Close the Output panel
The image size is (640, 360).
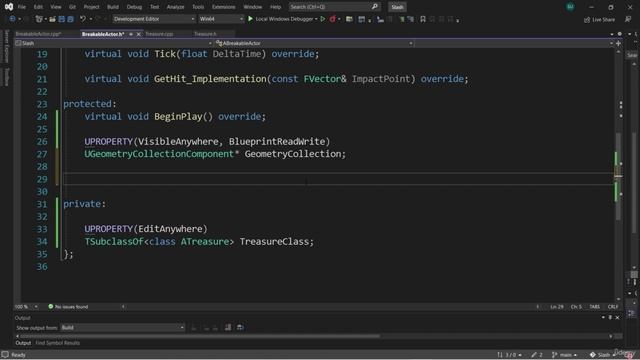(618, 317)
